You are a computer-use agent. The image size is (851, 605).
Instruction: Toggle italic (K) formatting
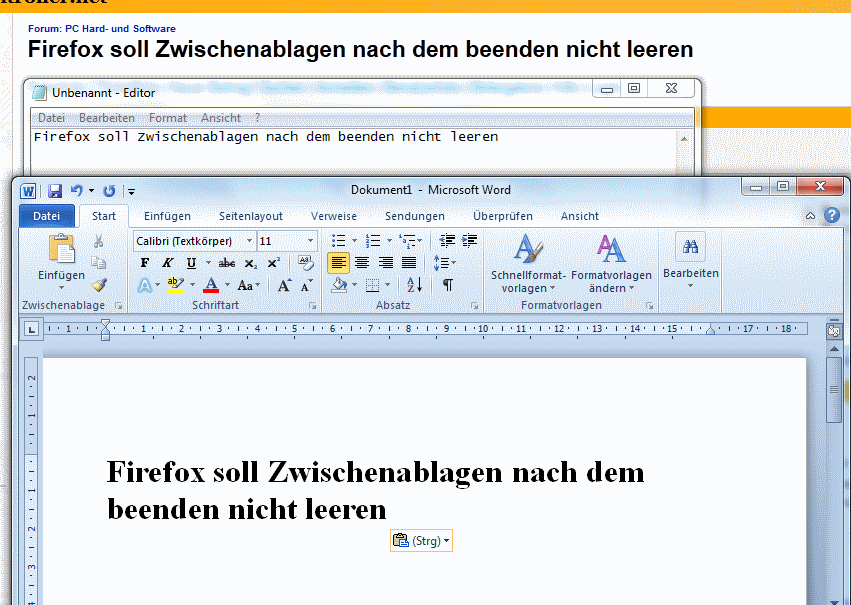tap(167, 263)
